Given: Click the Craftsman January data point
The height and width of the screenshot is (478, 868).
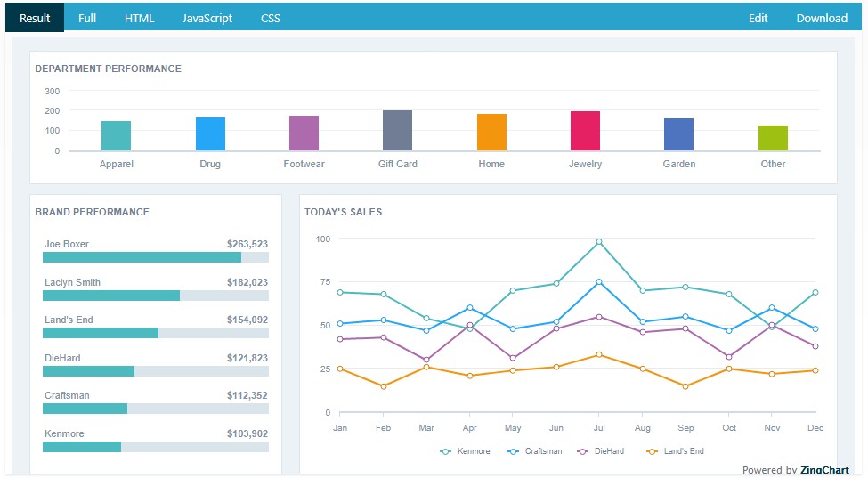Looking at the screenshot, I should click(x=340, y=324).
